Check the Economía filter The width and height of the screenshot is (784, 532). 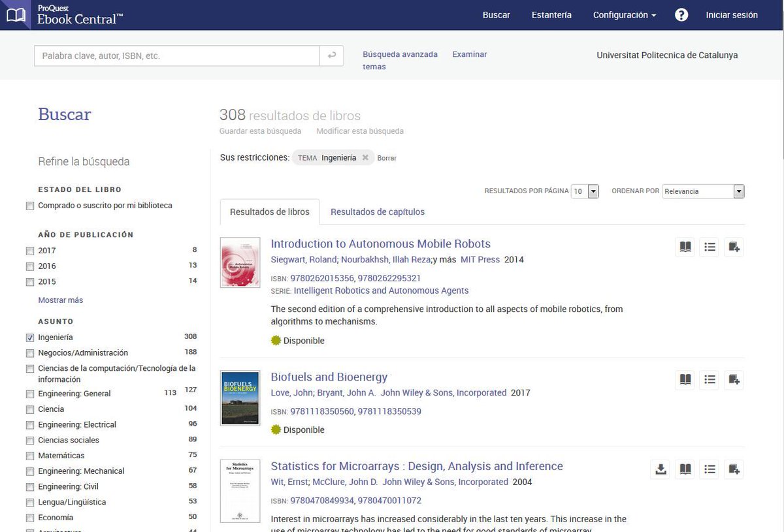click(29, 518)
